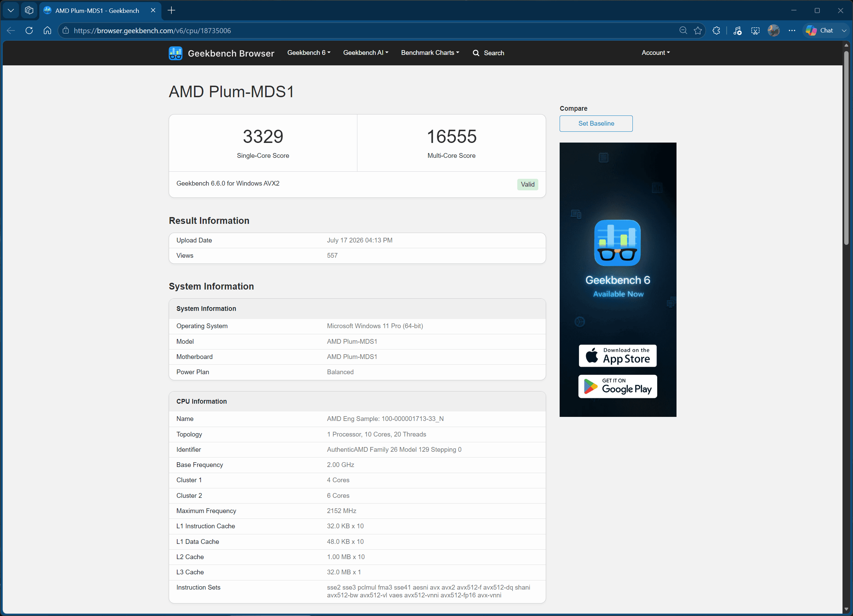Maximize the browser window

[817, 10]
